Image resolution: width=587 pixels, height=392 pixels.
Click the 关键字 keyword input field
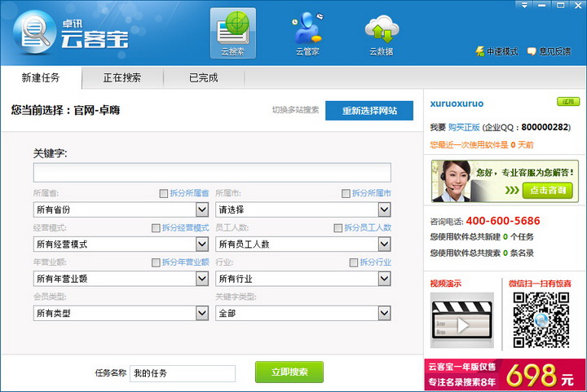pyautogui.click(x=212, y=173)
